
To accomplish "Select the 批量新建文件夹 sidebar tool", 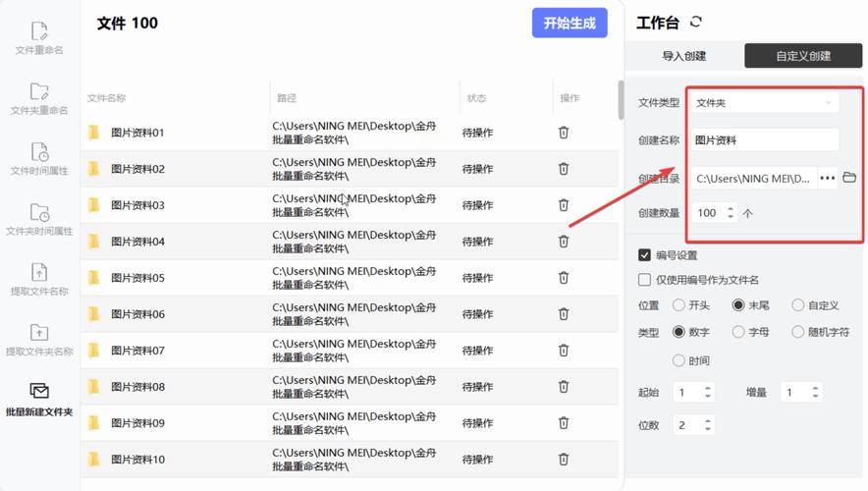I will (38, 400).
